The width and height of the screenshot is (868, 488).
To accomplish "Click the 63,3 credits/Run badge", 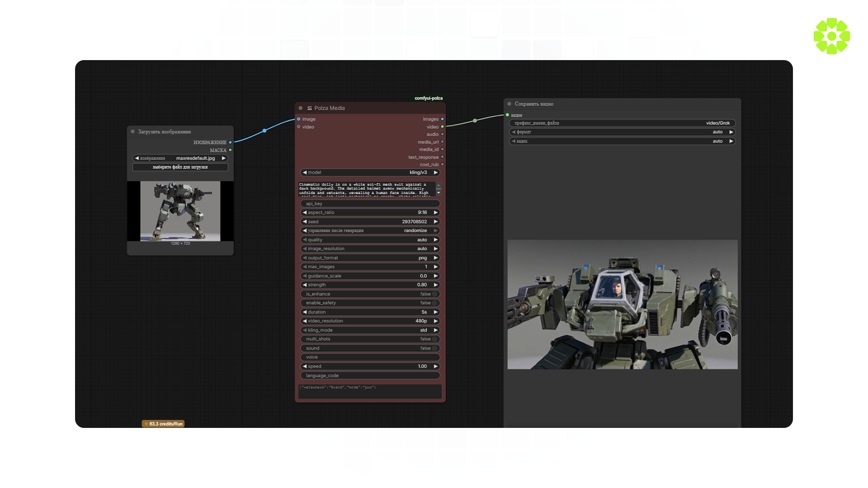I will pyautogui.click(x=163, y=424).
